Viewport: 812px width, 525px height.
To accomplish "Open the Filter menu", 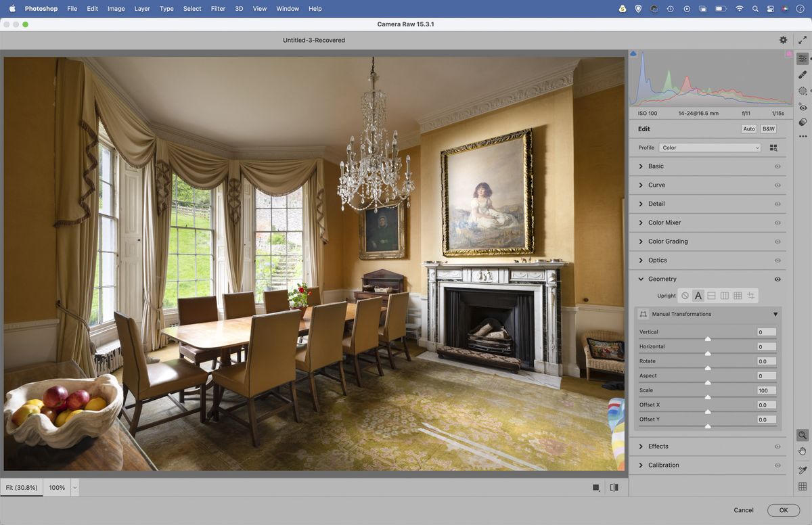I will (x=218, y=9).
